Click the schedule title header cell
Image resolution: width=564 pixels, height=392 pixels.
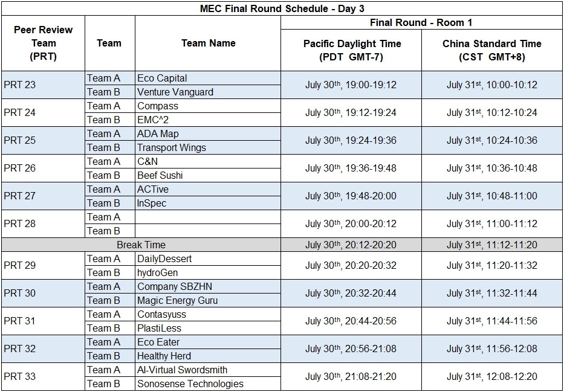282,8
